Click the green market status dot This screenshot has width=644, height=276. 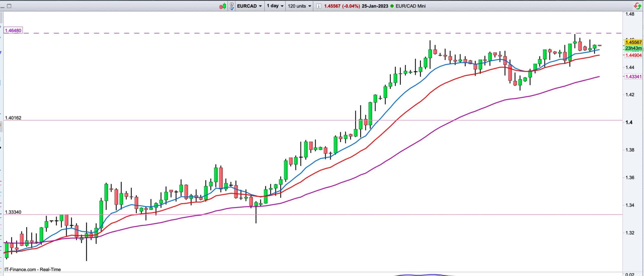pos(392,6)
